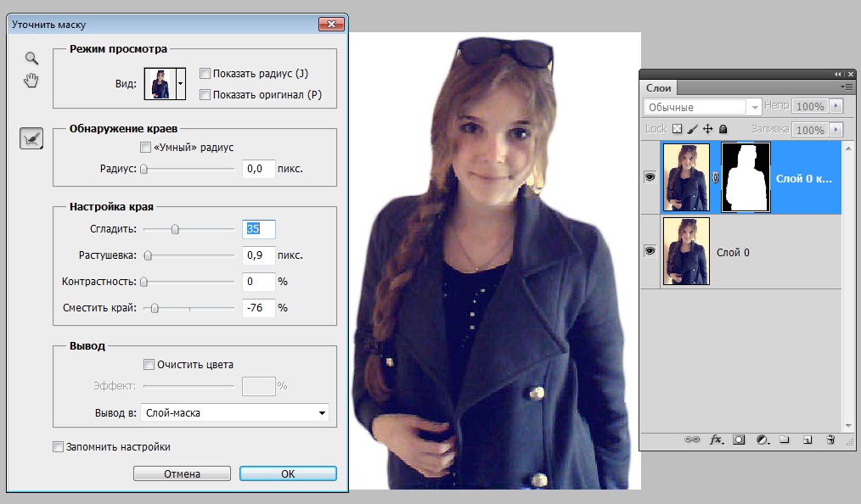Image resolution: width=861 pixels, height=504 pixels.
Task: Click the Сместить край value field -76
Action: point(259,308)
